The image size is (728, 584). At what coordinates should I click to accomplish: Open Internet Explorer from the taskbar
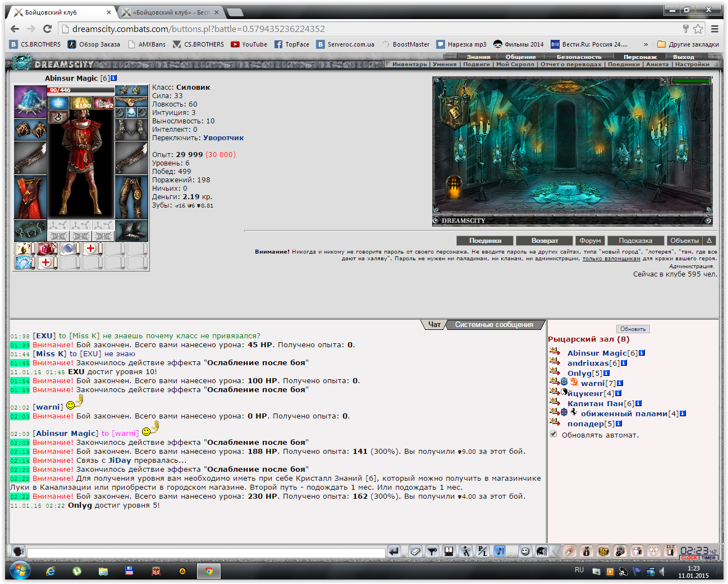coord(51,571)
